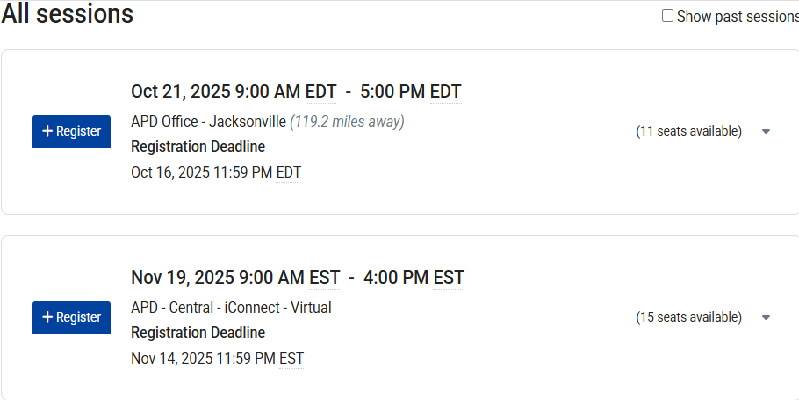Click the EDT abbreviation after 5:00 PM

[x=445, y=92]
